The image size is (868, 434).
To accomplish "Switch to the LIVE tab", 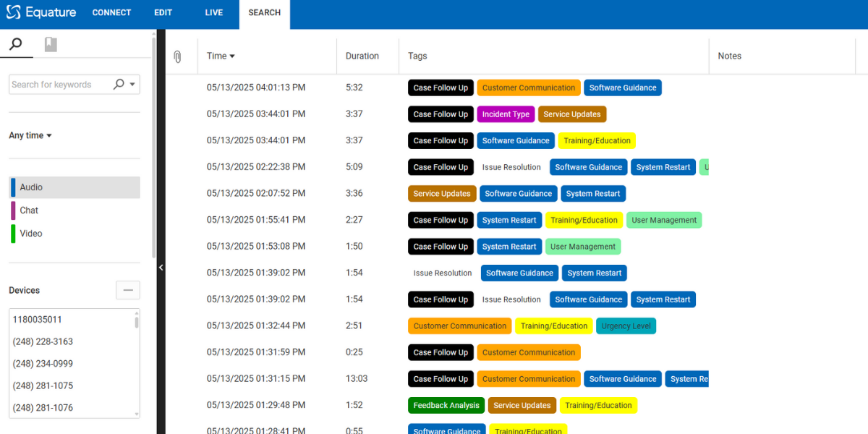I will point(213,13).
